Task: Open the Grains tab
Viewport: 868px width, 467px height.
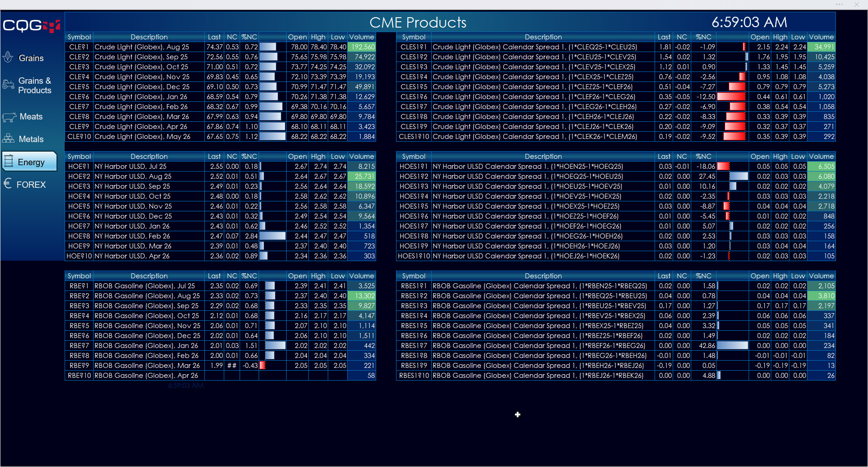Action: [31, 58]
